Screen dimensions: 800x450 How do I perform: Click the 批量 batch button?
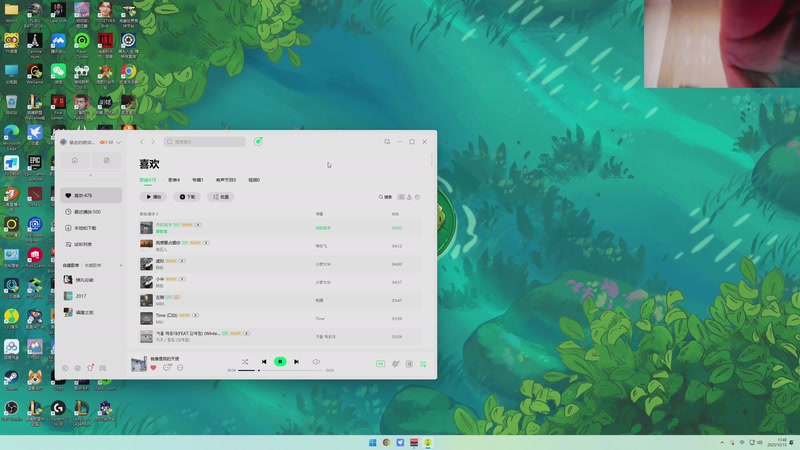coord(220,197)
